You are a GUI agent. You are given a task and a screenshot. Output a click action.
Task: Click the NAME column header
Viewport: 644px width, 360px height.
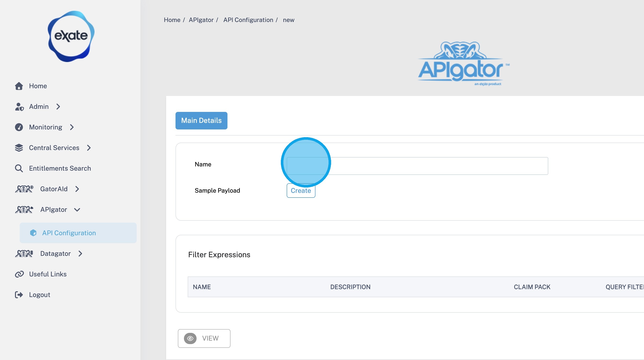coord(202,287)
